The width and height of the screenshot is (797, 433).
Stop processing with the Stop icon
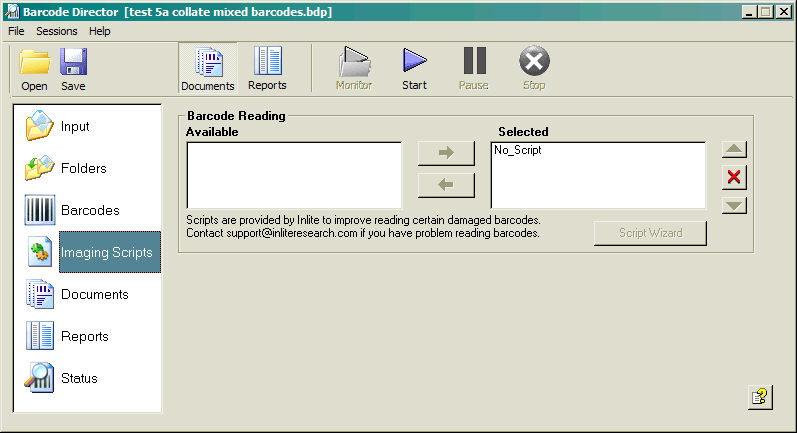click(534, 68)
